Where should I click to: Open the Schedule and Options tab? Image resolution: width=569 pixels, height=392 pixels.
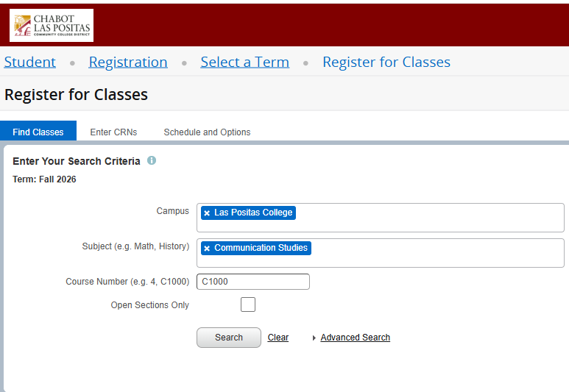(x=207, y=132)
